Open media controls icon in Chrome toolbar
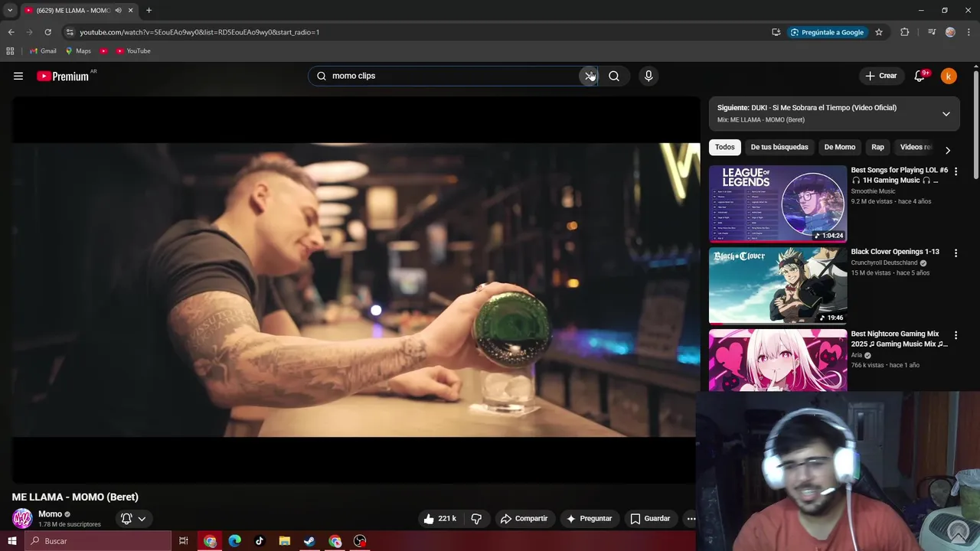 [x=932, y=32]
